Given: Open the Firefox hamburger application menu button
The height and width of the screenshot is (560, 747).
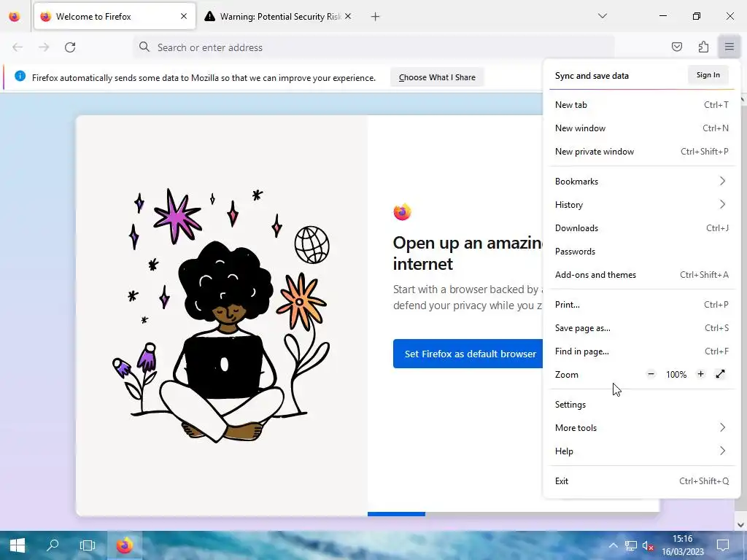Looking at the screenshot, I should [729, 47].
